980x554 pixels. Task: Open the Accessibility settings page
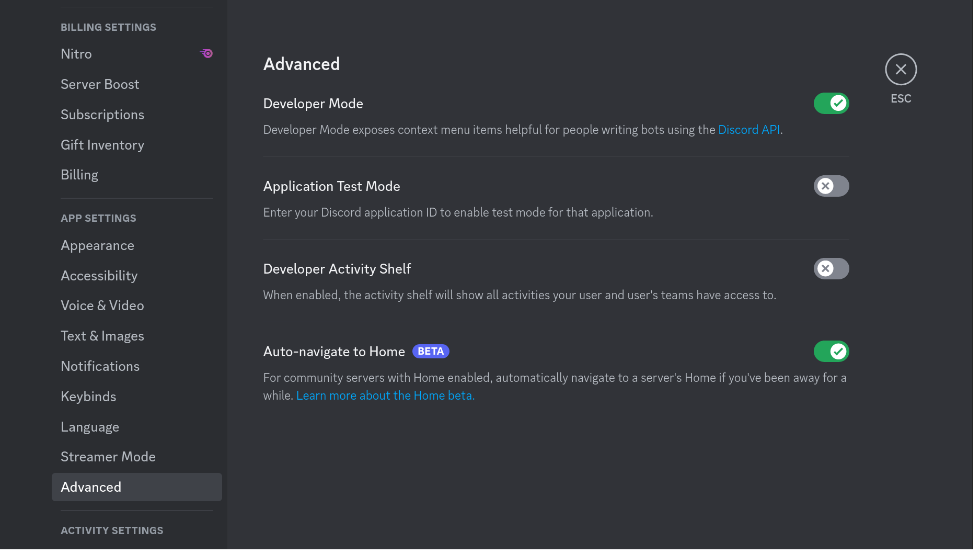99,275
